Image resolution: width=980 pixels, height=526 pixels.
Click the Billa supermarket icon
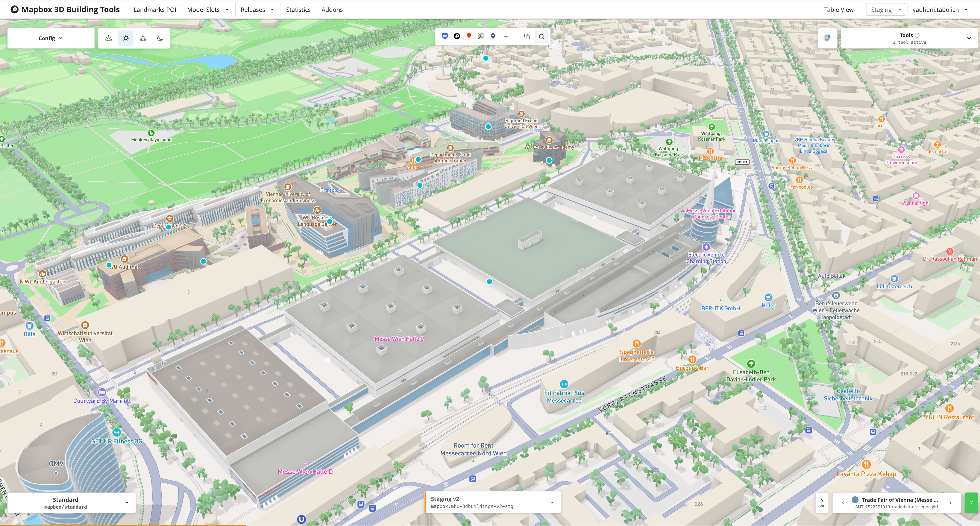(x=29, y=326)
